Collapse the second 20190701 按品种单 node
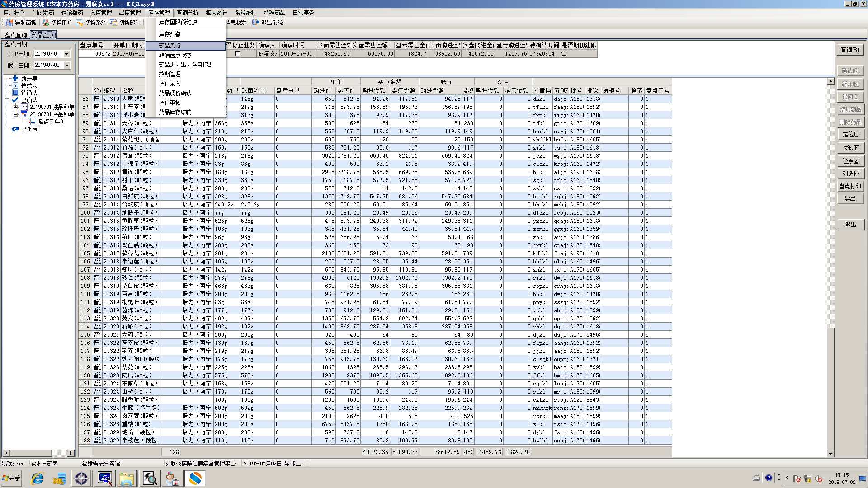 [15, 114]
